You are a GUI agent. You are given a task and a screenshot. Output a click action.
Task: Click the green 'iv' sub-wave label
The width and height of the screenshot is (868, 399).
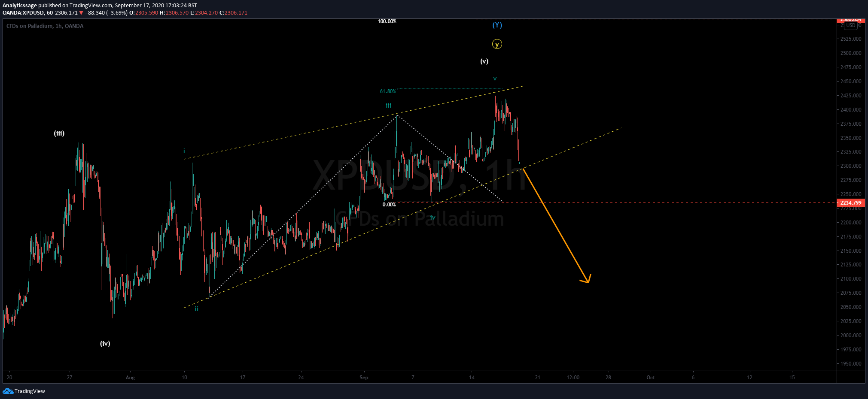432,218
